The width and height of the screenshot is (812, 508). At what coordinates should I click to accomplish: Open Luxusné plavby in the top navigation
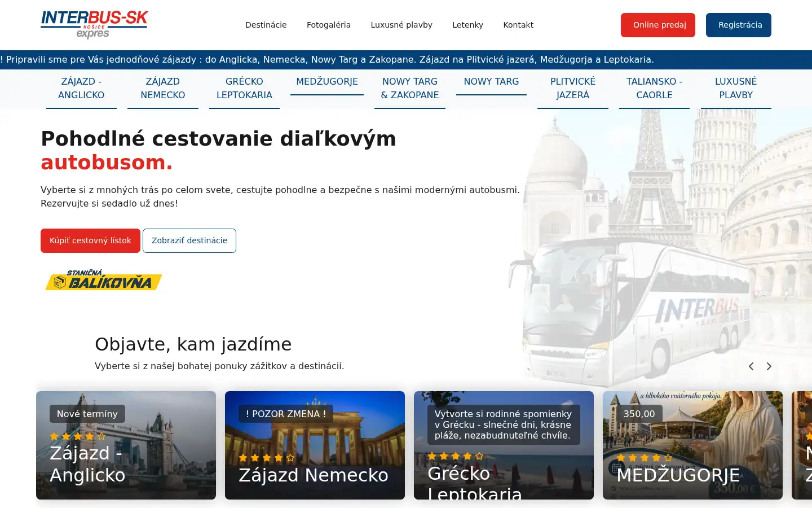401,25
